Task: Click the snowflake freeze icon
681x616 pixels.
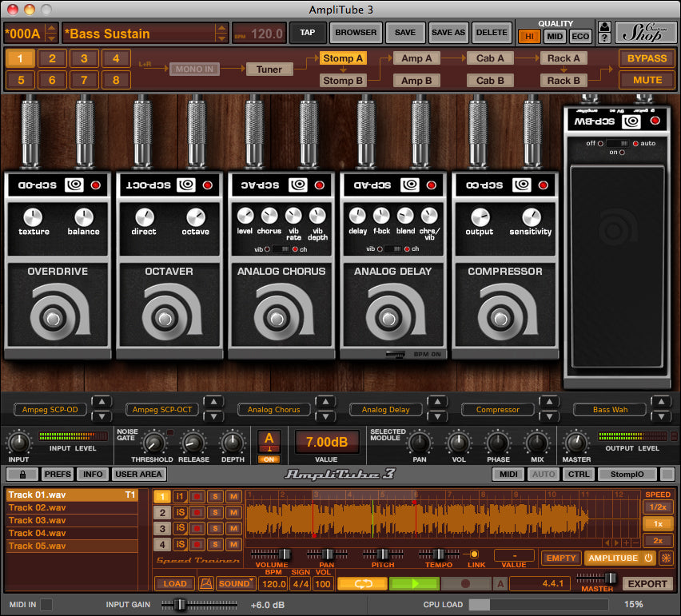Action: pyautogui.click(x=665, y=558)
